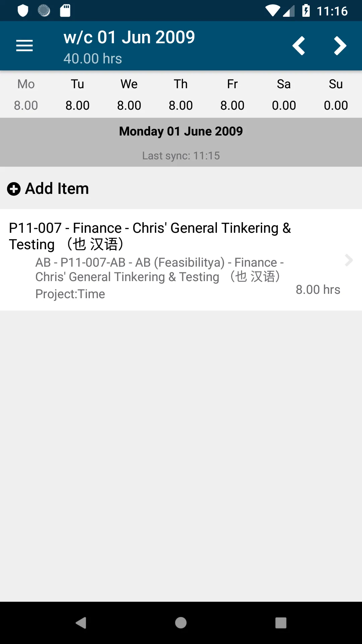Tap Android home circle button
Image resolution: width=362 pixels, height=644 pixels.
[x=181, y=623]
